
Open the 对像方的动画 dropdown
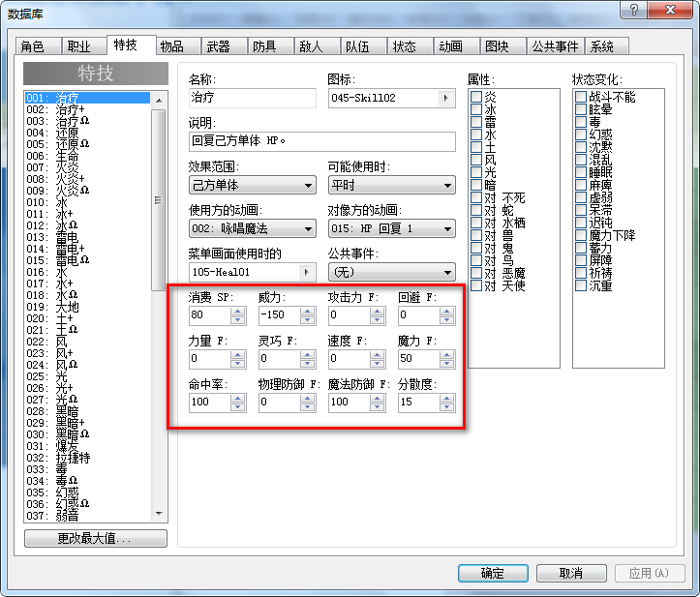tap(391, 229)
